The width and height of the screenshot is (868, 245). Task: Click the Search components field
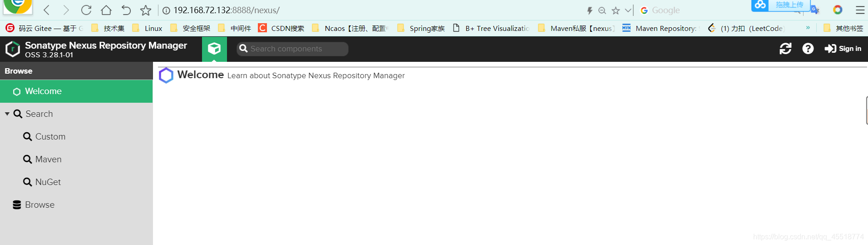292,49
